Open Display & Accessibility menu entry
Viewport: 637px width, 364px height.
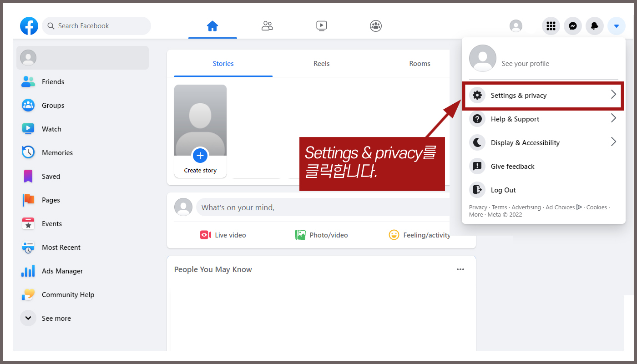(x=544, y=143)
